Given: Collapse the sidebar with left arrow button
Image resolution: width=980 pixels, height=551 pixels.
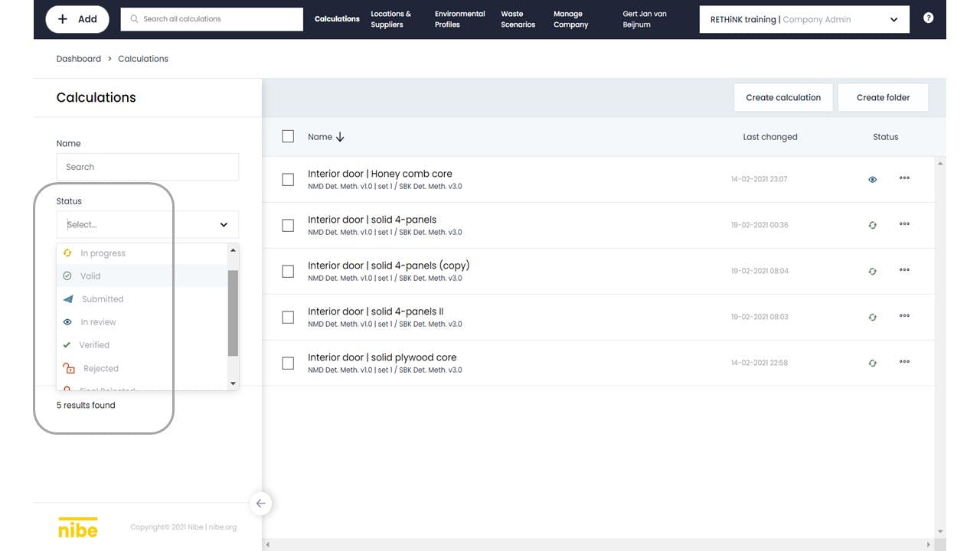Looking at the screenshot, I should pos(261,503).
